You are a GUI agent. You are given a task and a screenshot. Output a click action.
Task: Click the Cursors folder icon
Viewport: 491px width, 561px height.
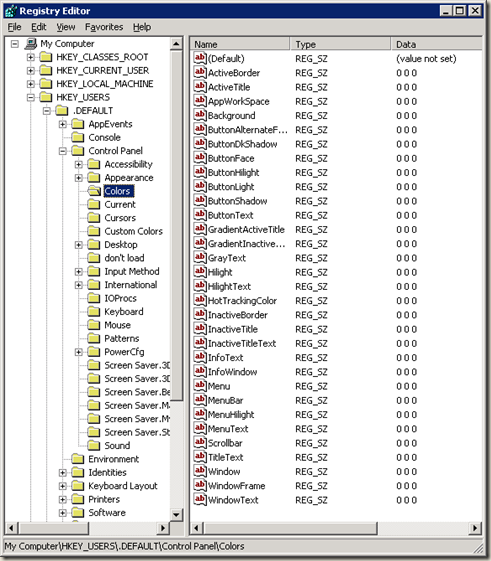(94, 218)
